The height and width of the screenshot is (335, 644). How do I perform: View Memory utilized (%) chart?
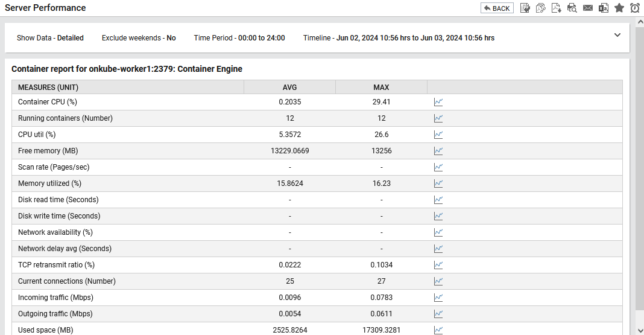(438, 183)
